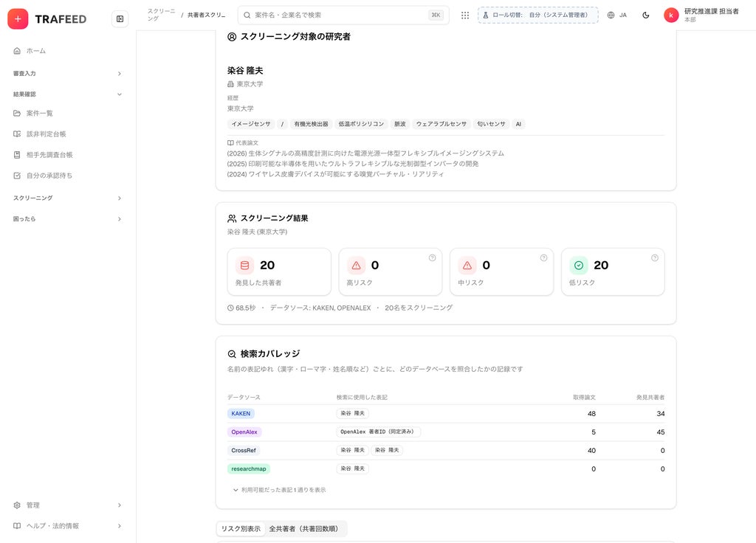Switch to the 全共著者（共著回数順） tab

click(305, 528)
